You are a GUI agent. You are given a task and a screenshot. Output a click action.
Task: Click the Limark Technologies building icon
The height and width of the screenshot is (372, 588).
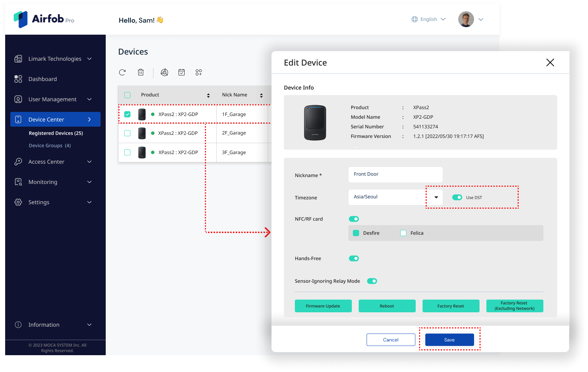point(18,59)
